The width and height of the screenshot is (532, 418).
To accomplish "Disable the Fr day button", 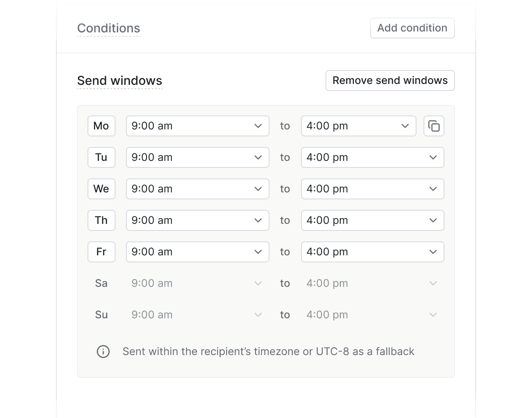I will click(101, 252).
